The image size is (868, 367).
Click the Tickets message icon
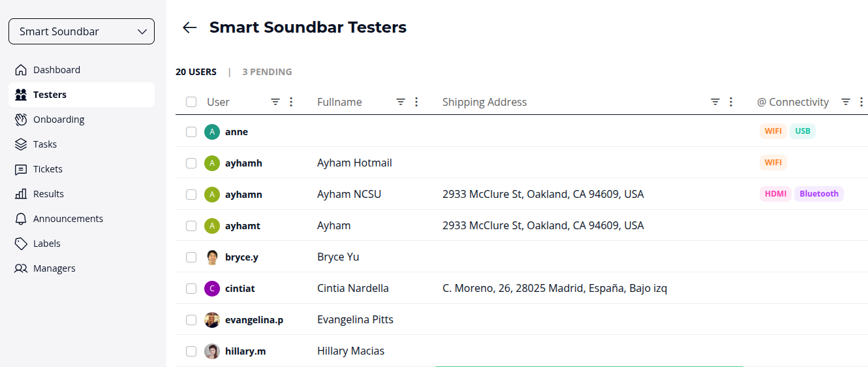point(21,169)
